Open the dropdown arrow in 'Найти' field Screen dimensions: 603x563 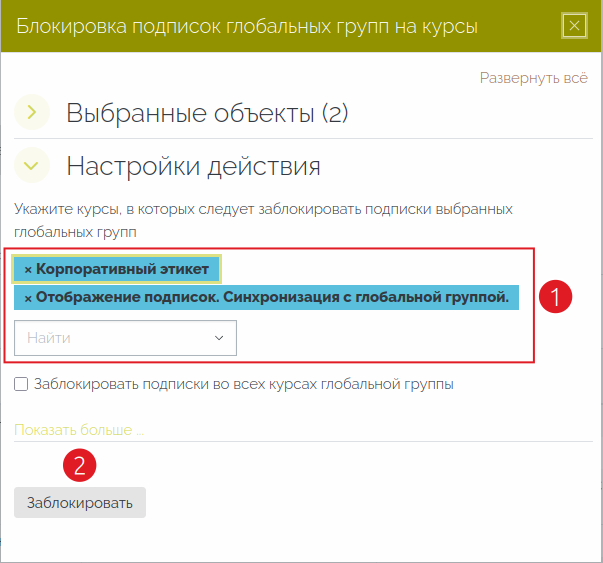[219, 338]
